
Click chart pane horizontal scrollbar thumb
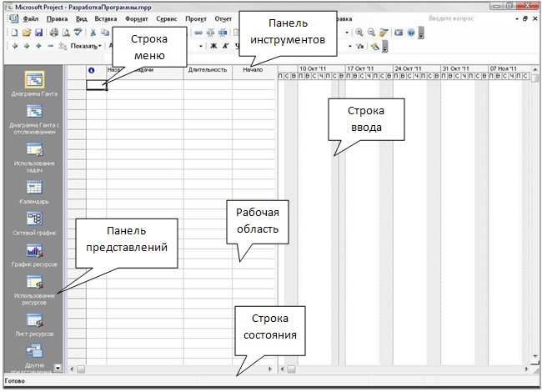click(291, 369)
